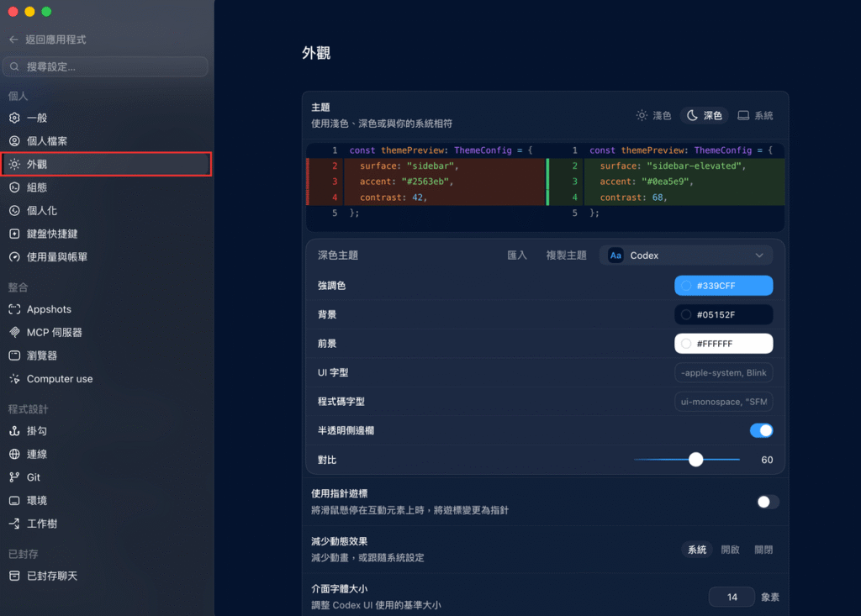Open 鍵盤快捷鍵 settings
This screenshot has height=616, width=861.
click(x=106, y=234)
